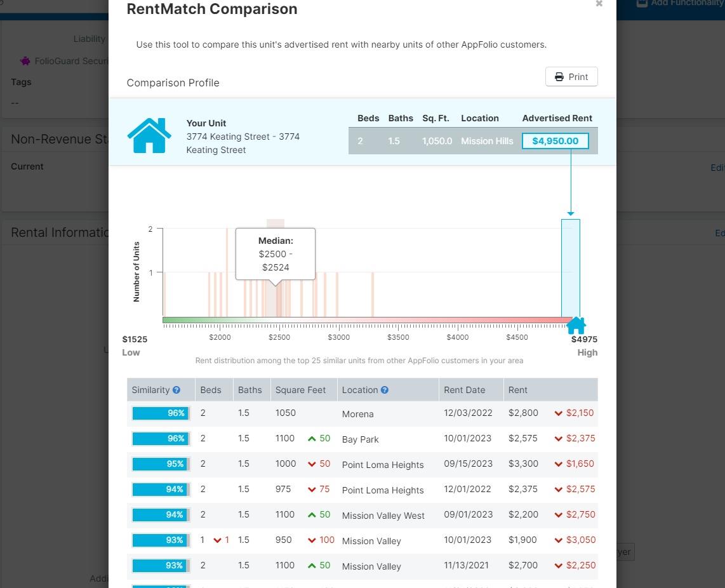Click the Baths column header in comparison table
725x588 pixels.
252,390
